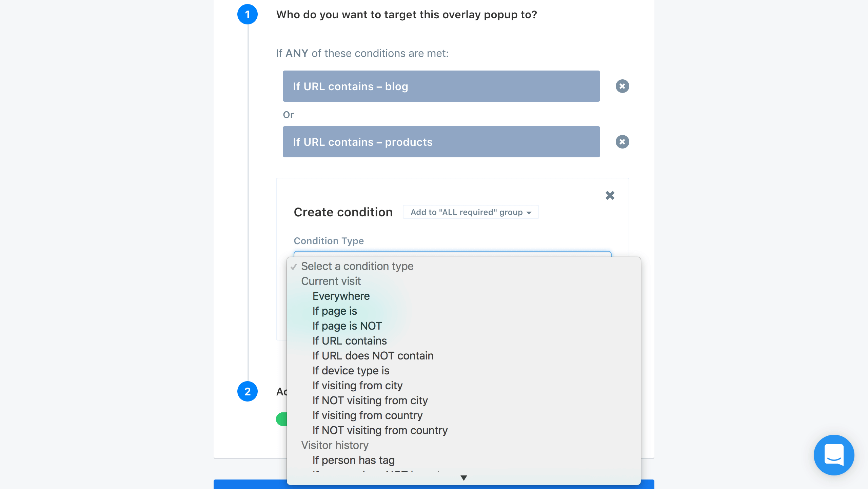
Task: Click the Condition Type select field
Action: (452, 254)
